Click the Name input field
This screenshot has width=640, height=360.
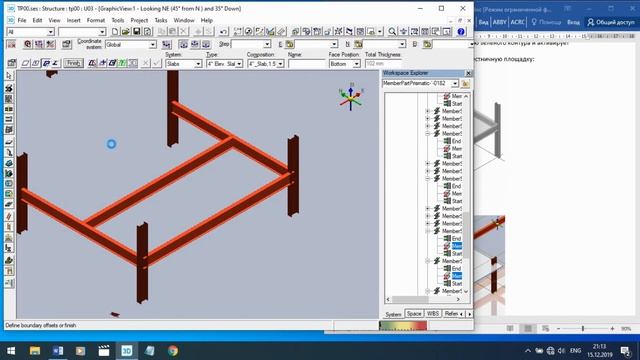click(307, 64)
